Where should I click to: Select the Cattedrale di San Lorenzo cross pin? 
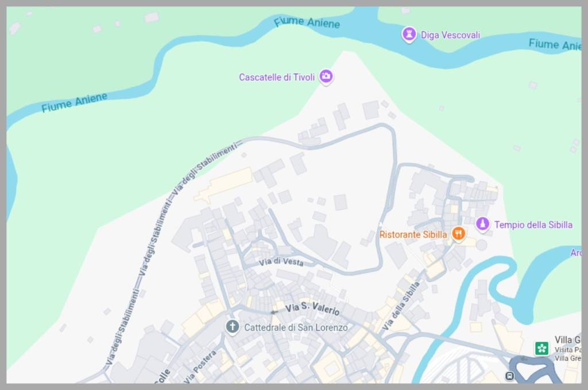point(232,327)
